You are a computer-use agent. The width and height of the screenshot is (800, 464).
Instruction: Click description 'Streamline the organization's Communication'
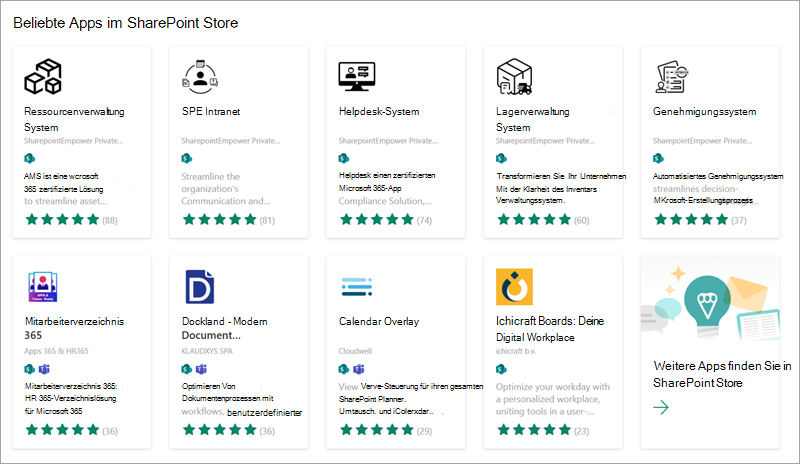coord(226,189)
